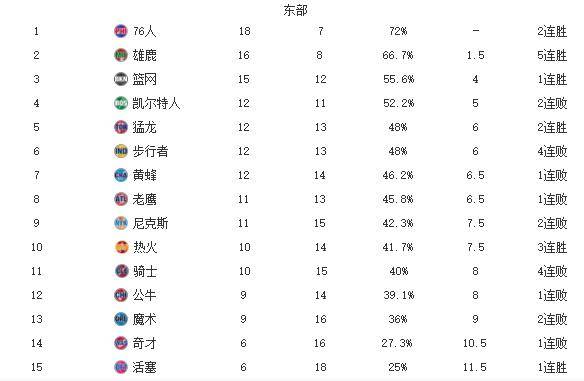Viewport: 584px width, 381px height.
Task: Open the 尼克斯 team name link
Action: point(150,223)
